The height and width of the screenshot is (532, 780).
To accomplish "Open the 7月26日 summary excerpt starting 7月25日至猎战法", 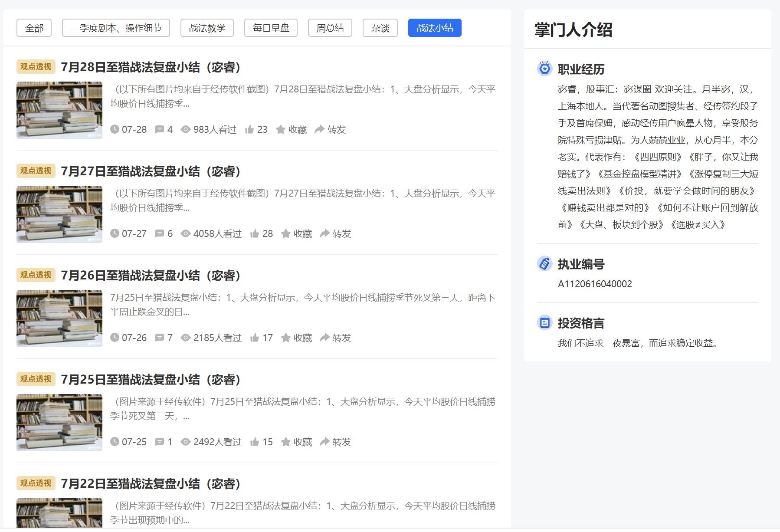I will (302, 305).
